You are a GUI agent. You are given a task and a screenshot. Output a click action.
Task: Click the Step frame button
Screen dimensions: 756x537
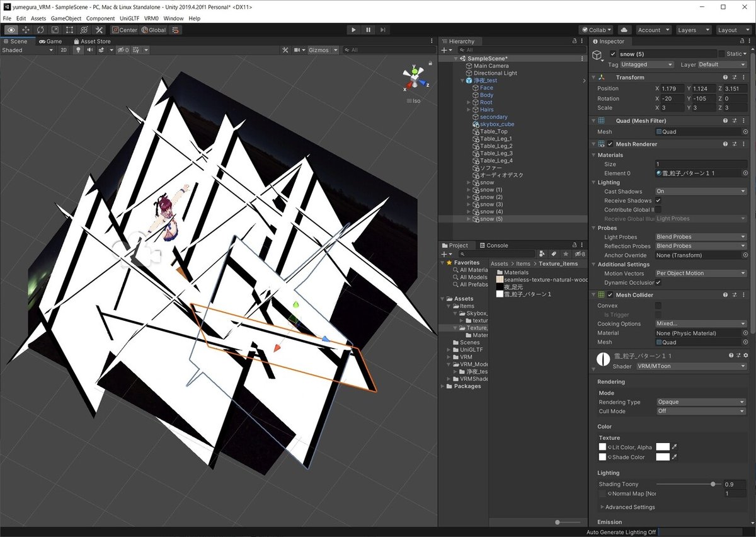click(x=382, y=30)
